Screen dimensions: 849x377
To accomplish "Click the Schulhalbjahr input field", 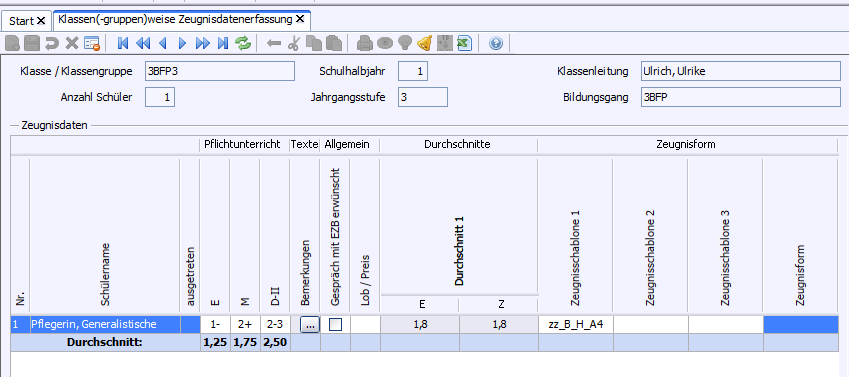I will pos(413,71).
